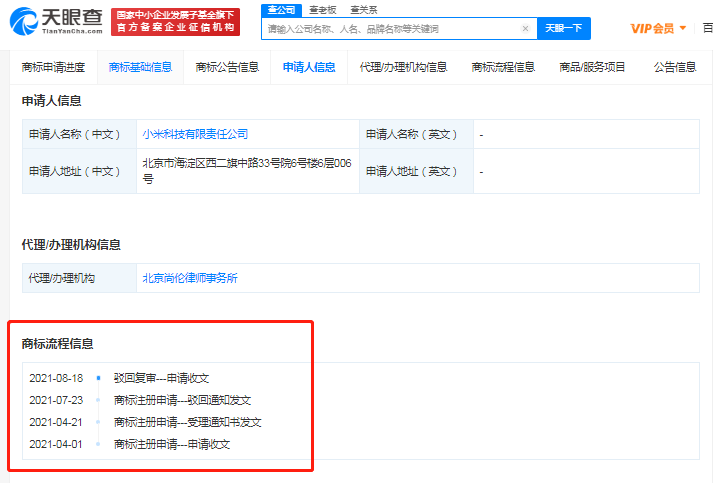Select the 查老板 search tab
The image size is (713, 483).
322,10
